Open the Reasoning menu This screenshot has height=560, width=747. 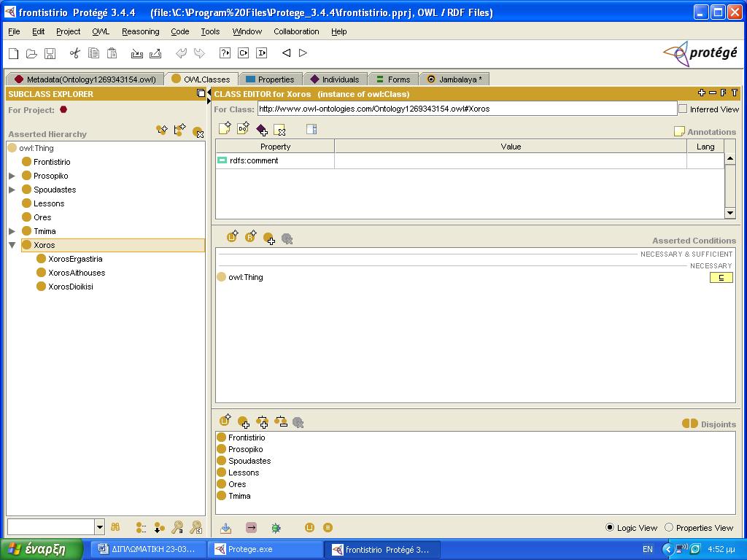point(141,31)
